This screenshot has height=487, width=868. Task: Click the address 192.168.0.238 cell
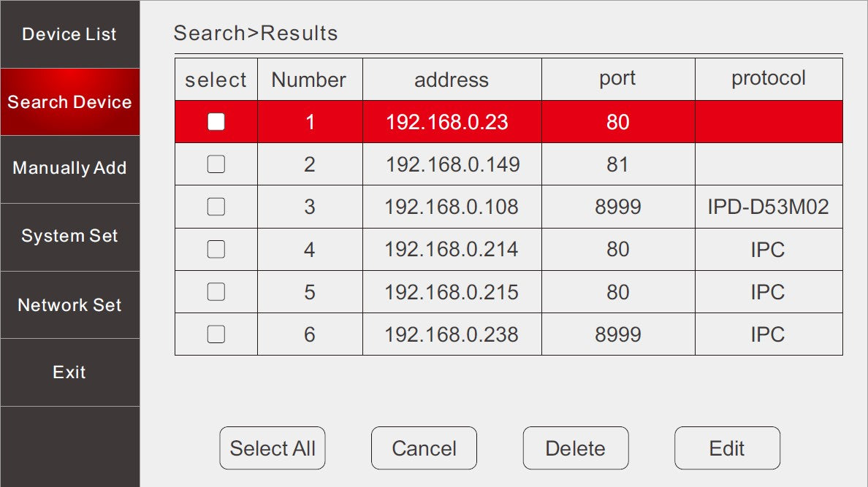pos(452,334)
